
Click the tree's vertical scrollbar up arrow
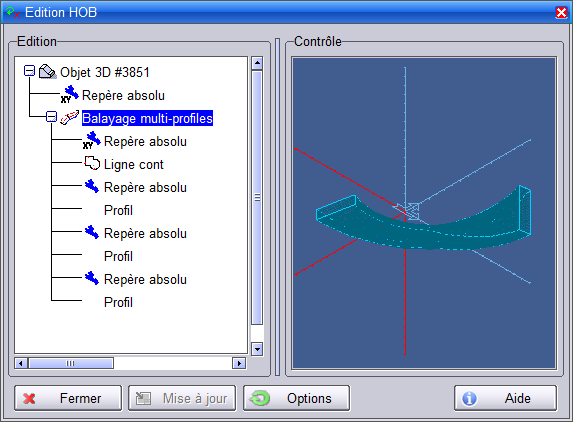[257, 63]
